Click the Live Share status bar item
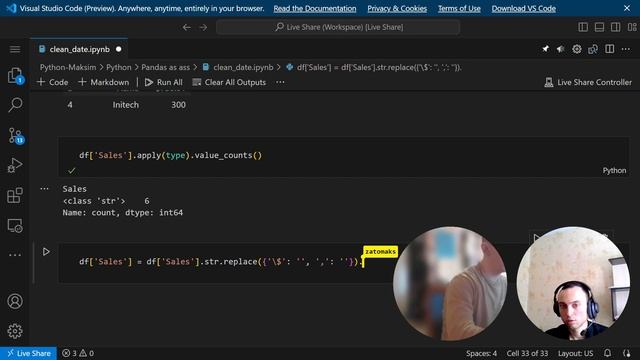The height and width of the screenshot is (360, 640). click(29, 353)
